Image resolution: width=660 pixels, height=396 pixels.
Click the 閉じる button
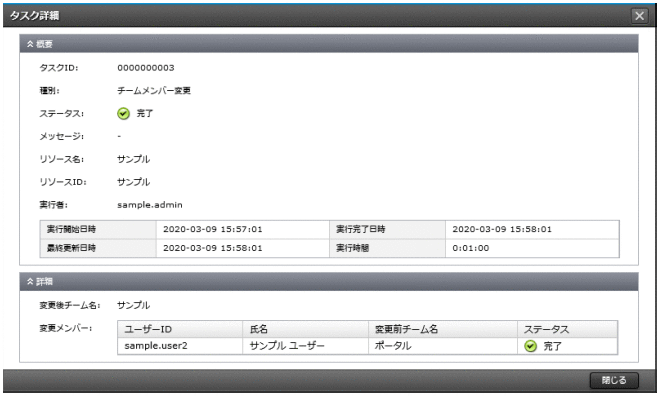point(614,380)
